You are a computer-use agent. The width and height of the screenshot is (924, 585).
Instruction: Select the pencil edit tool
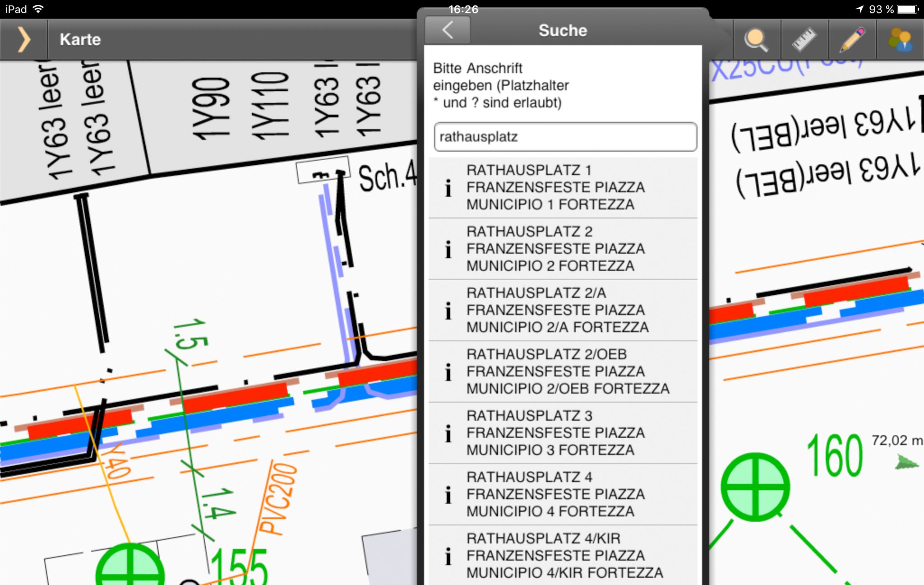click(x=852, y=40)
